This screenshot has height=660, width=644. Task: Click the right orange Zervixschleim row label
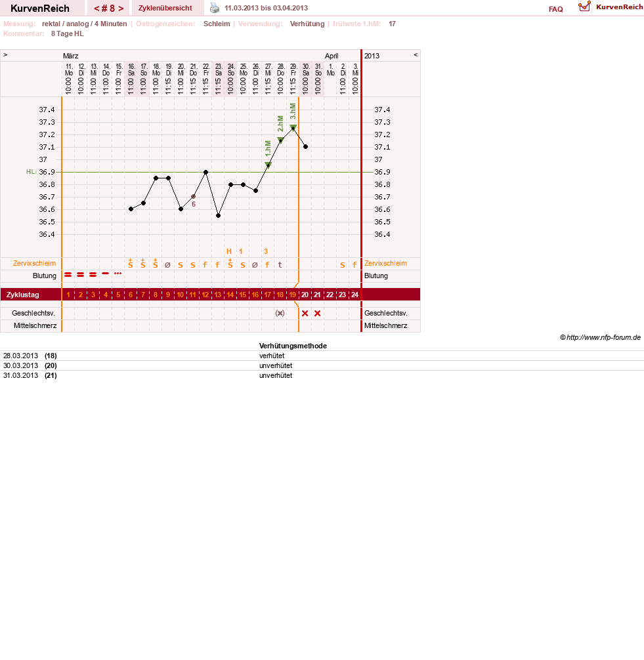coord(385,263)
